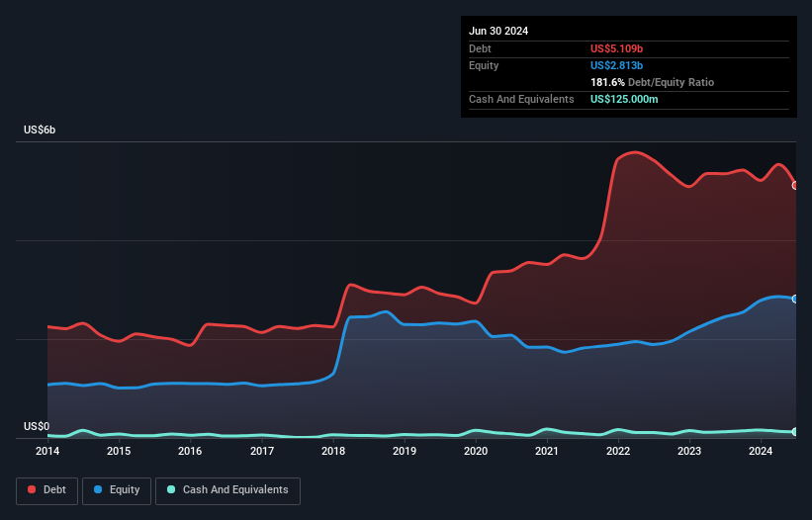Click the blue Equity endpoint marker
This screenshot has width=812, height=520.
795,300
